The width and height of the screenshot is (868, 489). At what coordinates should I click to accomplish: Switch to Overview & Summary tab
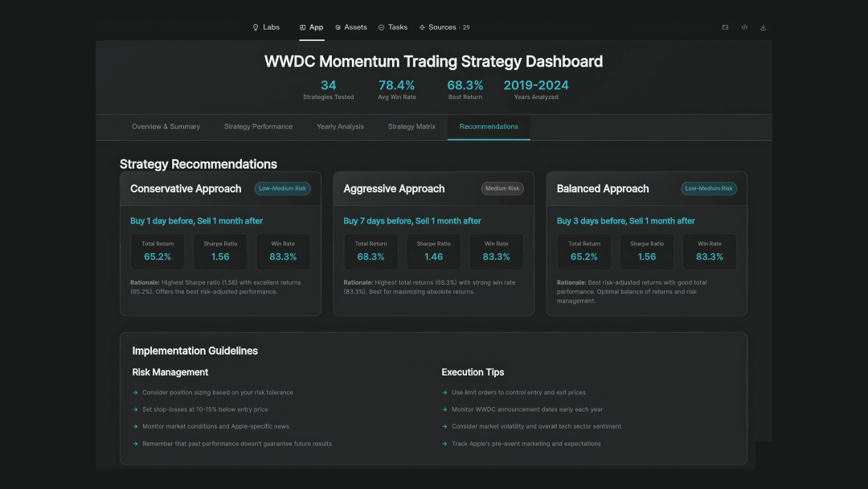(166, 127)
